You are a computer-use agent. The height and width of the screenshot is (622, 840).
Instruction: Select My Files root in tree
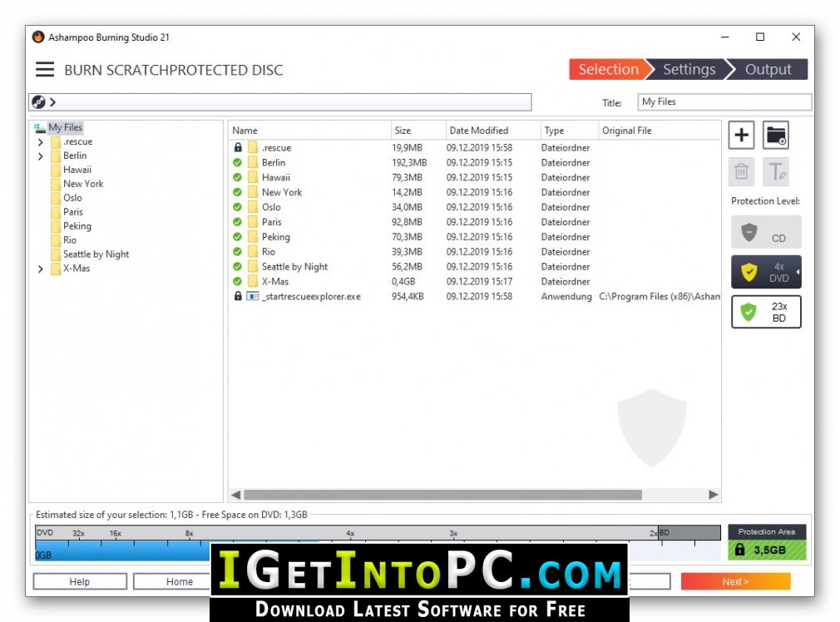click(66, 127)
